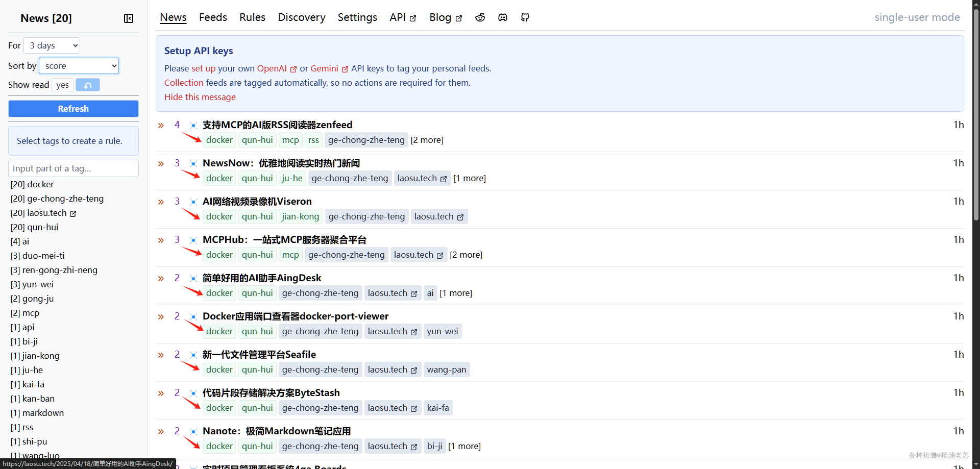Click the 'kai-fa' tag on the ByteStash row
980x469 pixels.
pyautogui.click(x=438, y=408)
